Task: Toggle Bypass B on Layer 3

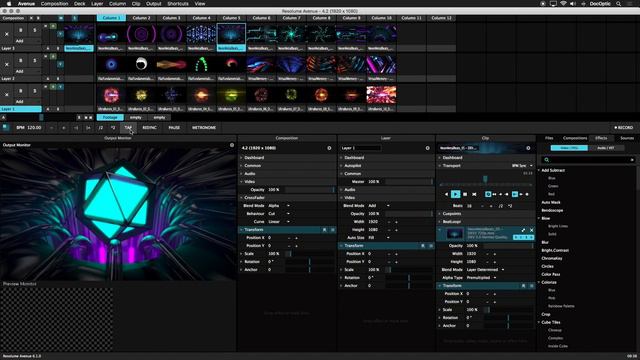Action: click(20, 30)
